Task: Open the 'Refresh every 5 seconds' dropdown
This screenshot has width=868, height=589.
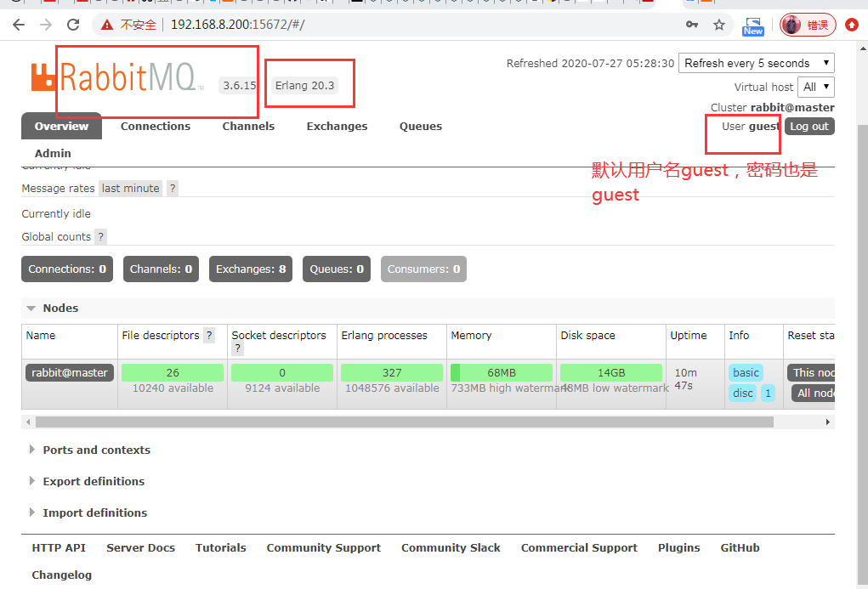Action: 756,63
